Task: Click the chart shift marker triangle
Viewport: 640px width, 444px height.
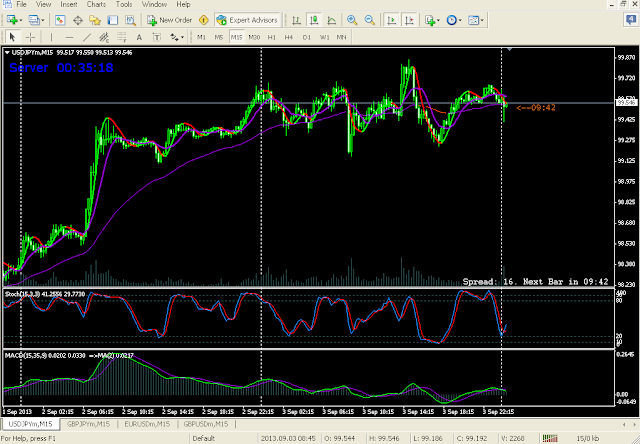Action: coord(509,49)
